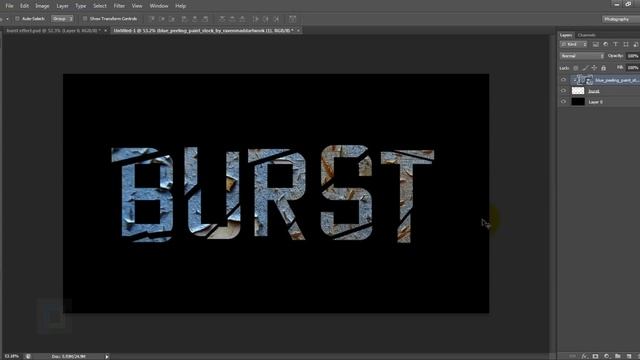640x360 pixels.
Task: Click Create new group folder icon
Action: (618, 356)
